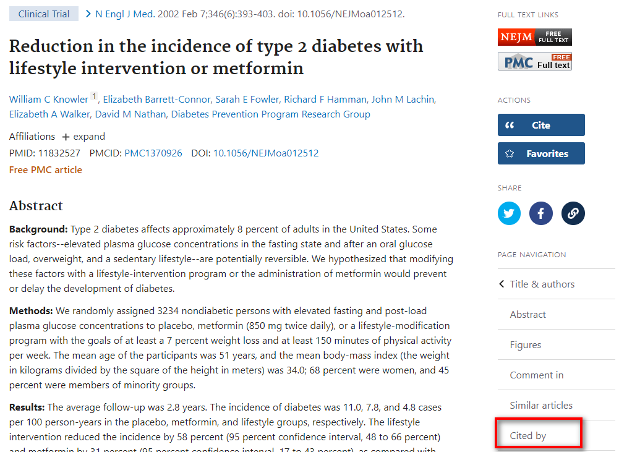
Task: Open the N Engl J Med journal dropdown
Action: coord(125,14)
